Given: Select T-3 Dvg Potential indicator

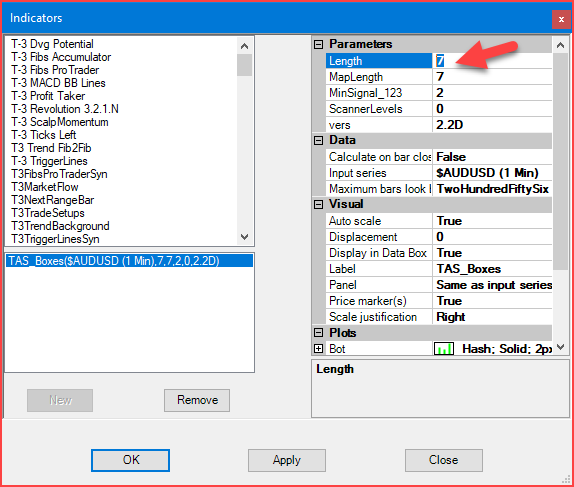Looking at the screenshot, I should [x=52, y=44].
